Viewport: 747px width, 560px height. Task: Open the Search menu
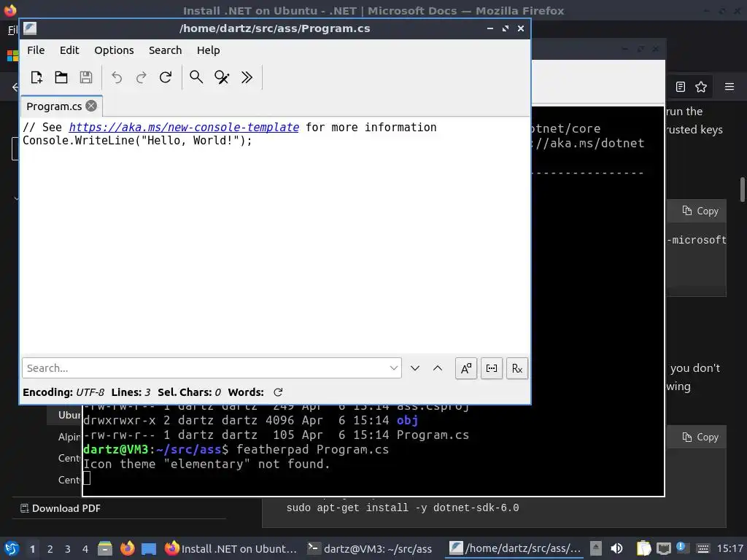click(166, 50)
